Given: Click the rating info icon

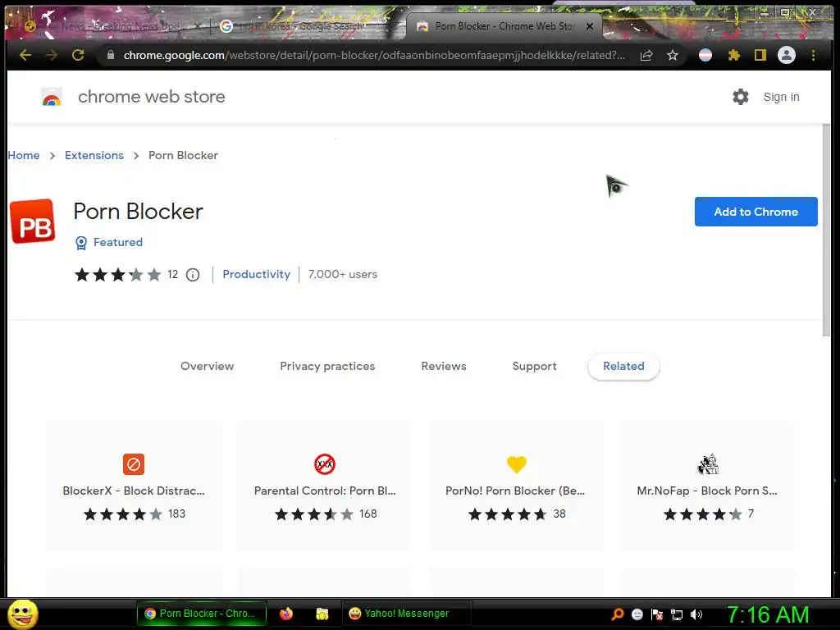Looking at the screenshot, I should pos(193,275).
